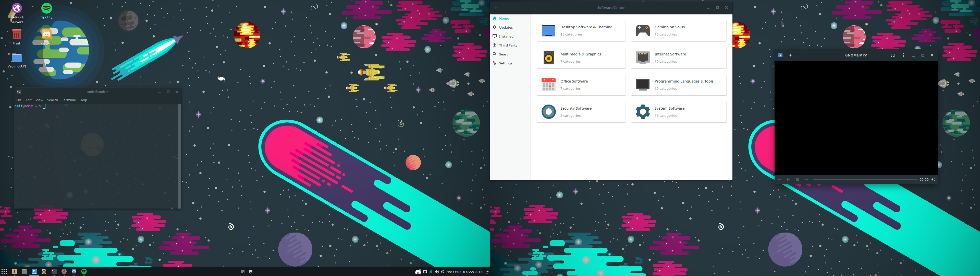The width and height of the screenshot is (980, 276).
Task: Click the smiley face panel icon
Action: (x=251, y=272)
